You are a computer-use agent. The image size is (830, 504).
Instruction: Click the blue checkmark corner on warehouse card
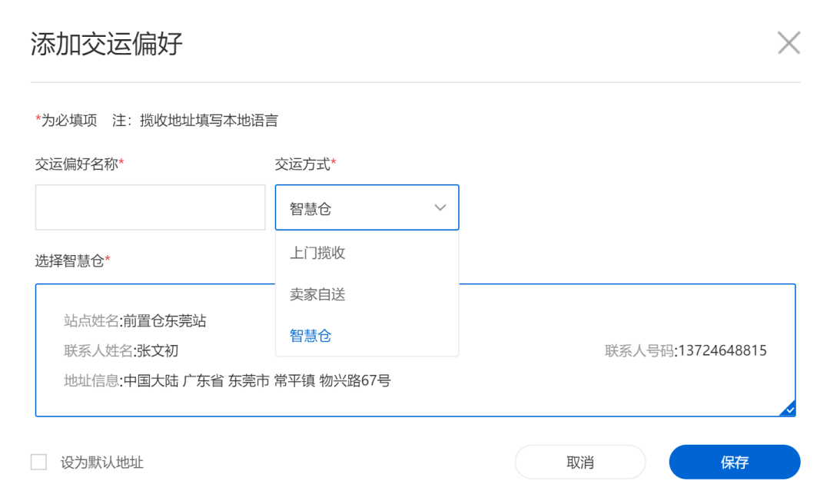point(788,409)
